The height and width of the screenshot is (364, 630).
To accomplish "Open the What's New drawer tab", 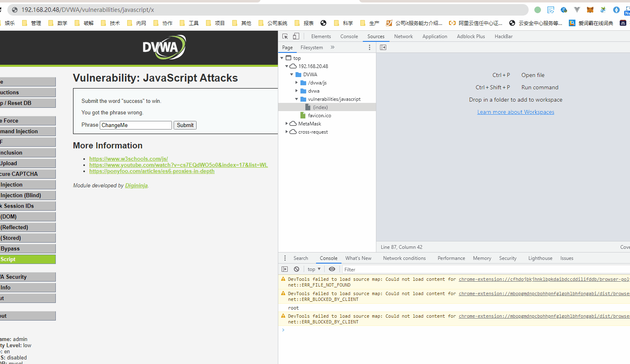I will click(x=358, y=258).
